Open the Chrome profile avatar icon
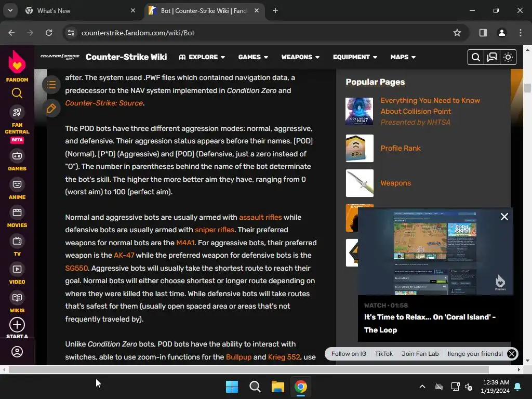The width and height of the screenshot is (532, 399). [x=501, y=33]
